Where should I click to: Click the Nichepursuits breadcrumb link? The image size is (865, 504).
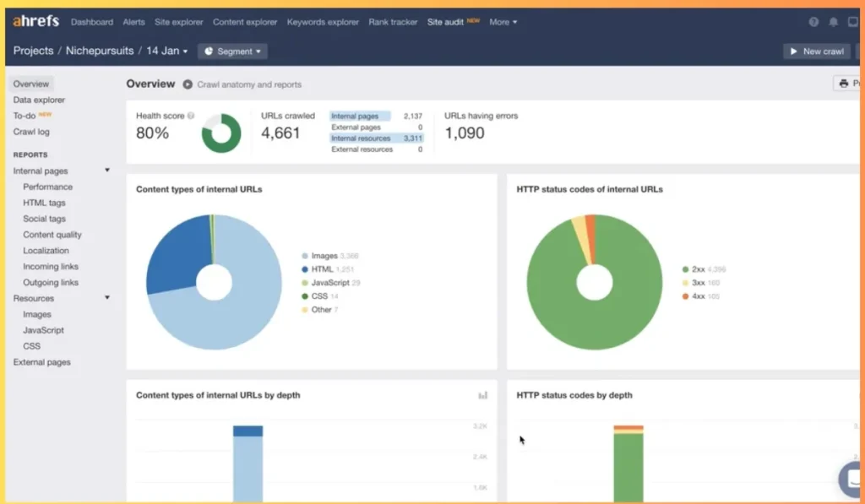coord(100,51)
